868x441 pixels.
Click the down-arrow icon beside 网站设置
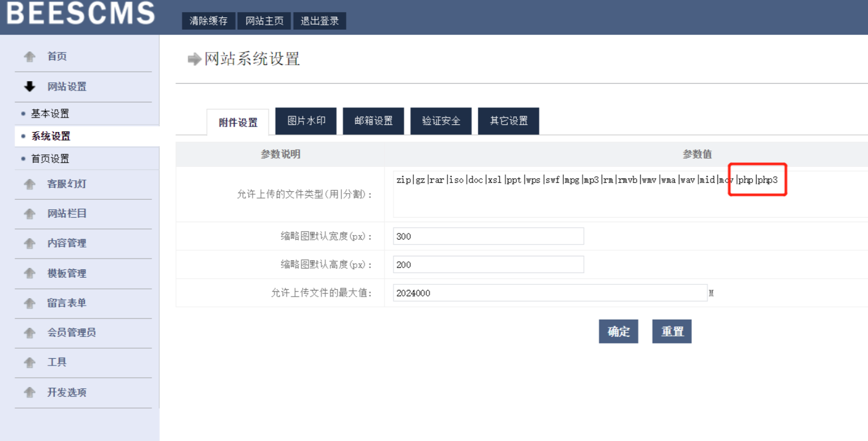pyautogui.click(x=30, y=87)
